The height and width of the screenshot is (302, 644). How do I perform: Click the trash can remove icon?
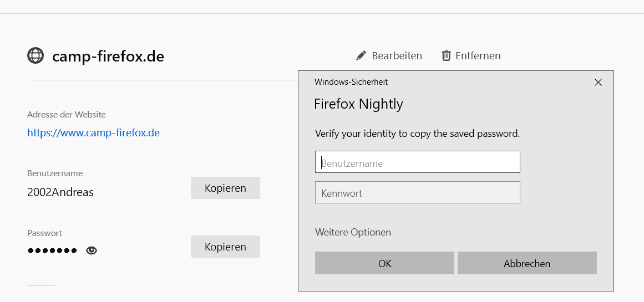446,55
